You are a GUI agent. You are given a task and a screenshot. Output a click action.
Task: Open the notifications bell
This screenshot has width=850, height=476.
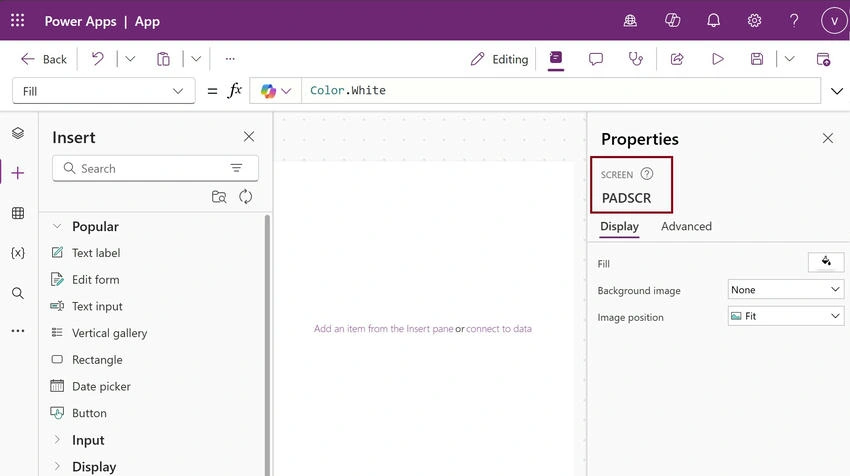pos(713,21)
